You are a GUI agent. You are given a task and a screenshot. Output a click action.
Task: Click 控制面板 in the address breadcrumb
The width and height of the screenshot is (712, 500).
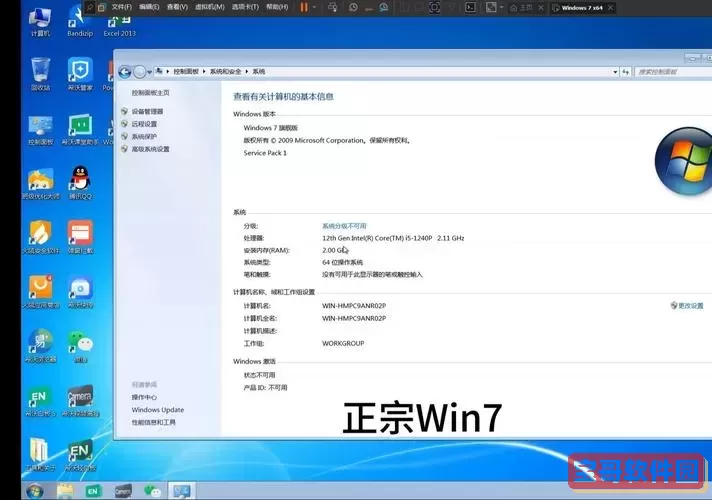186,71
